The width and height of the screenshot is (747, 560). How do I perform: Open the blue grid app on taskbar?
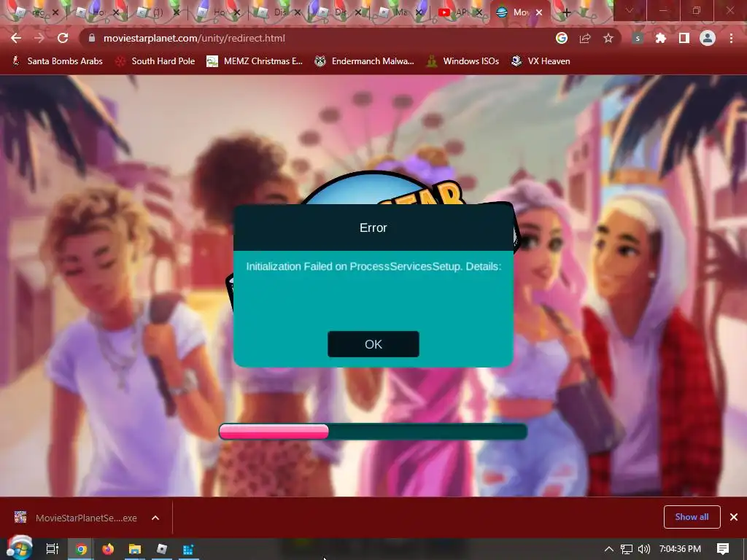pos(188,550)
